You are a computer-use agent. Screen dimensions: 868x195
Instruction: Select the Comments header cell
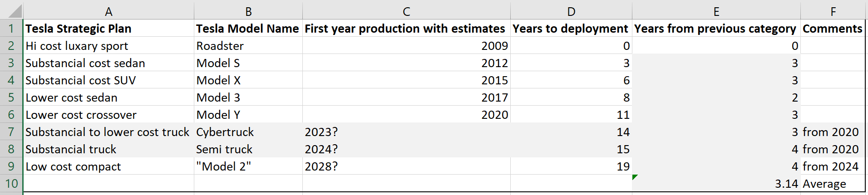[x=833, y=28]
